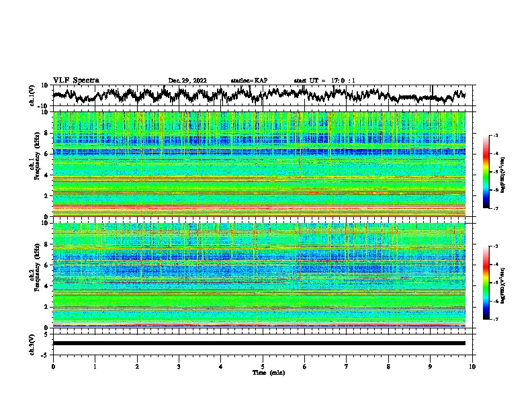Click the "Time (min)" axis title
This screenshot has height=411, width=532.
(x=269, y=373)
